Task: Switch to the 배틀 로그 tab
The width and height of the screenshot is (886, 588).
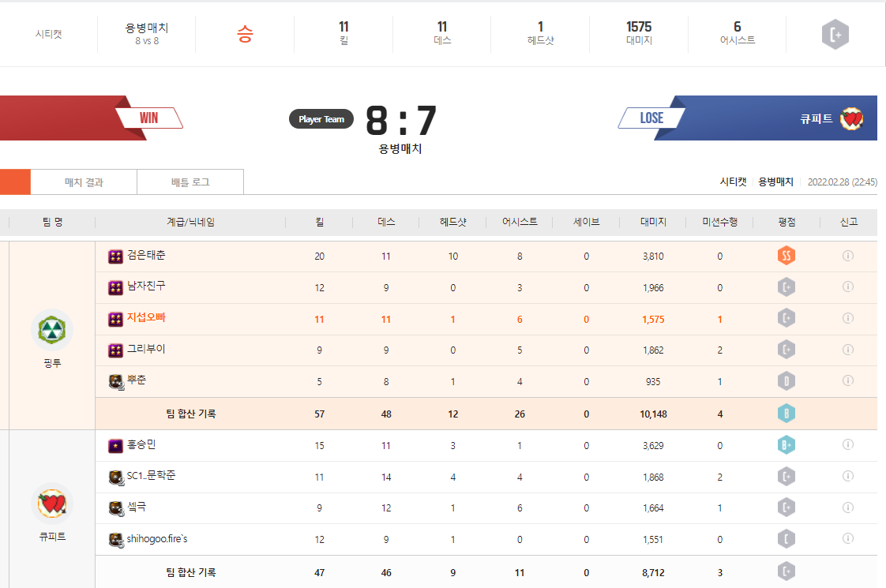Action: coord(190,182)
